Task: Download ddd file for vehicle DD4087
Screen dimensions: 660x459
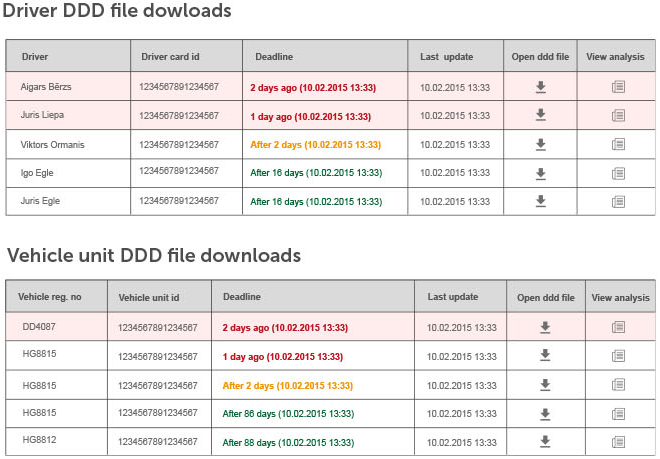Action: point(545,327)
